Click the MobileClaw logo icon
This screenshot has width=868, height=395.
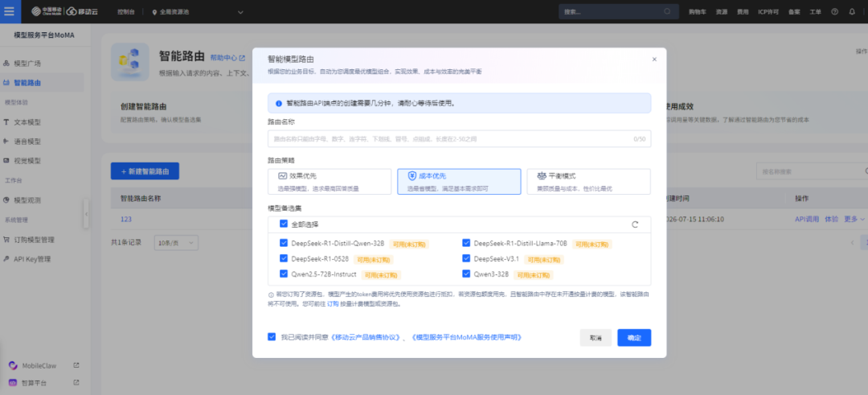pyautogui.click(x=13, y=366)
